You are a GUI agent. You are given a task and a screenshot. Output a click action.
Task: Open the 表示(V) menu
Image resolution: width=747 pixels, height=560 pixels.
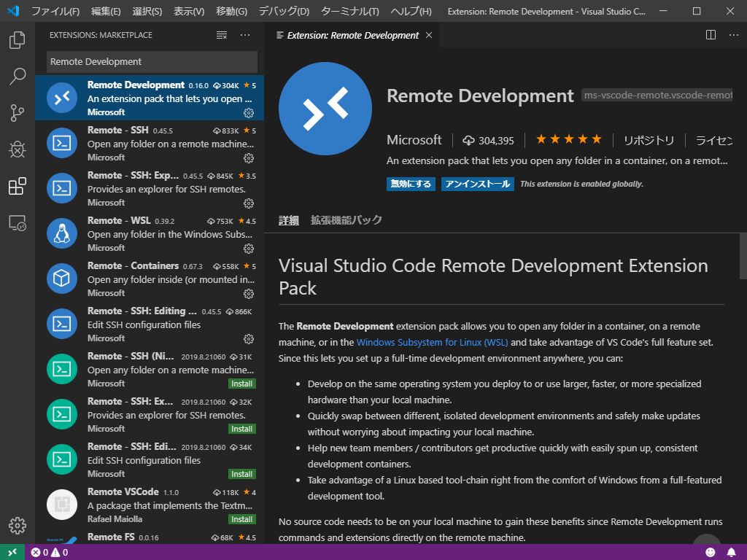(x=189, y=11)
